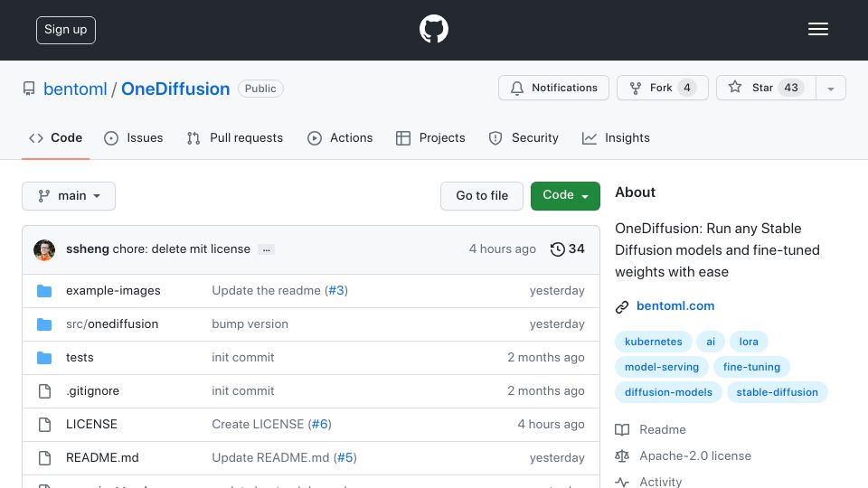The width and height of the screenshot is (868, 488).
Task: Switch to the Projects tab
Action: pyautogui.click(x=430, y=137)
